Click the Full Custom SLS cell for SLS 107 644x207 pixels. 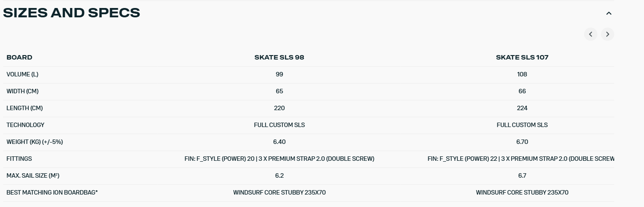pos(522,125)
